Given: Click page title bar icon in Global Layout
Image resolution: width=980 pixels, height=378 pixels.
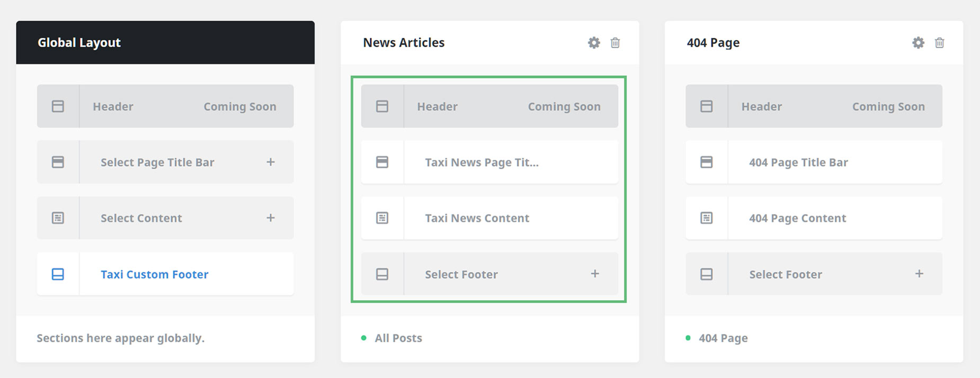Looking at the screenshot, I should [x=58, y=162].
